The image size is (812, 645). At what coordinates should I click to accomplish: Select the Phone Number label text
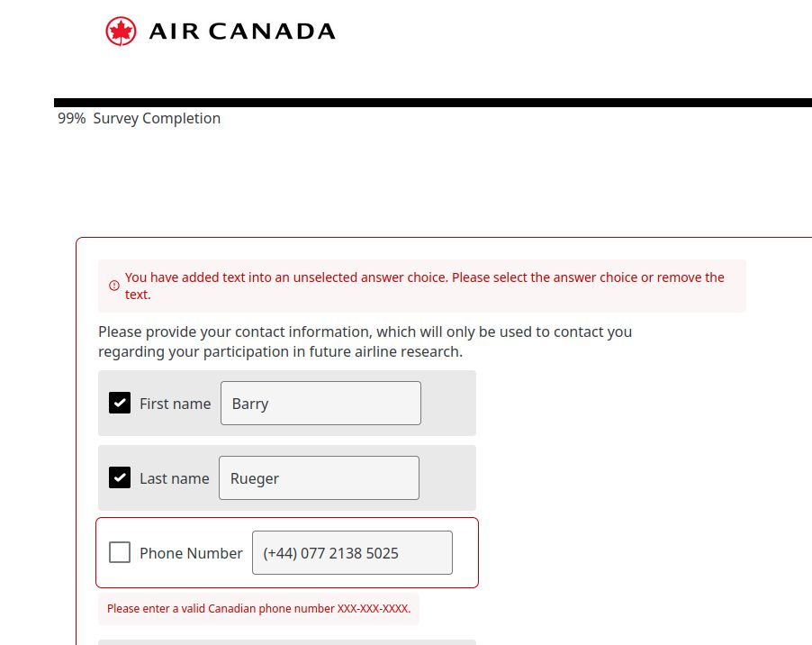(x=191, y=553)
